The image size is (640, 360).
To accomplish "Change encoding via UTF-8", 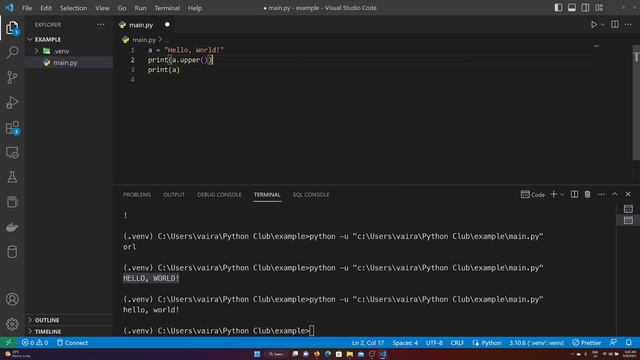I will coord(434,342).
